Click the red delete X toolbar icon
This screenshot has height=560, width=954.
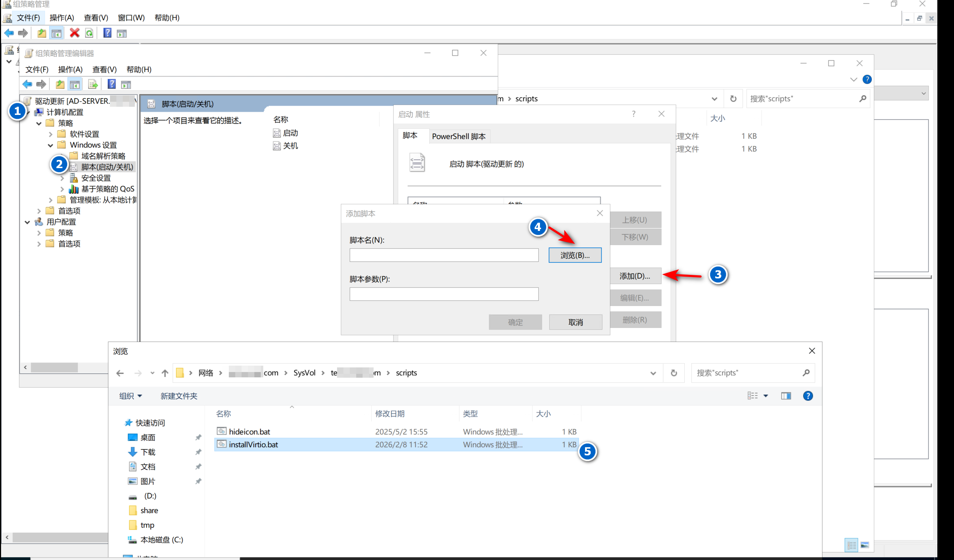(74, 33)
